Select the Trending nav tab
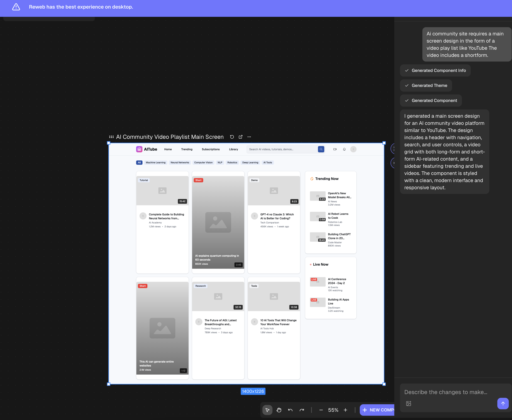Viewport: 512px width, 420px height. 187,149
